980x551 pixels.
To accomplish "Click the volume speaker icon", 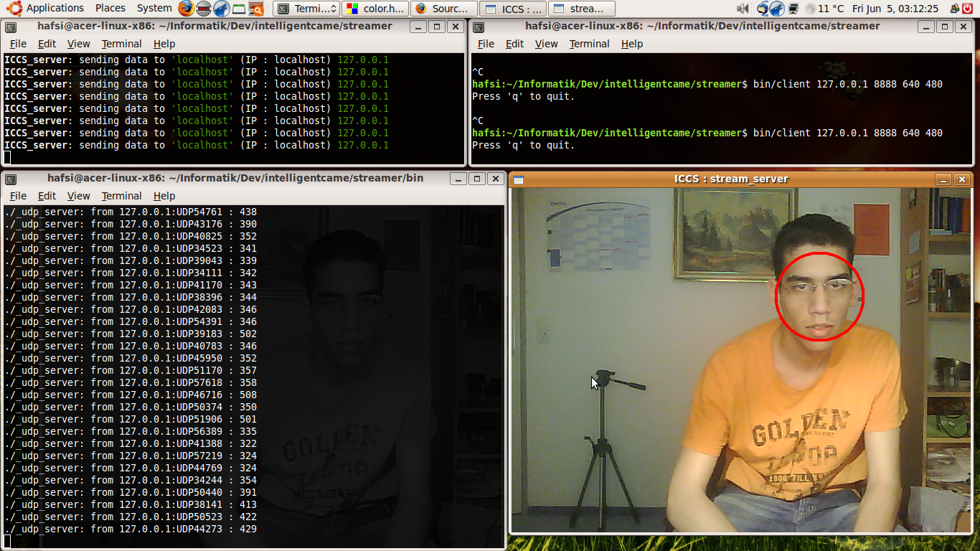I will (x=742, y=9).
